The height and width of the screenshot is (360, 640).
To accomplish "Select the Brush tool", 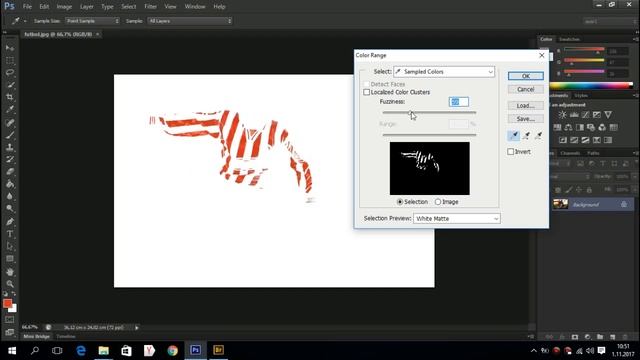I will [10, 135].
